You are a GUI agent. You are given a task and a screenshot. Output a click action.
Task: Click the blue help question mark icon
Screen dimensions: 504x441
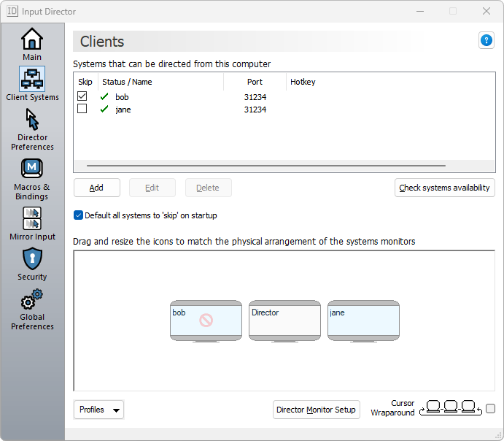[486, 41]
